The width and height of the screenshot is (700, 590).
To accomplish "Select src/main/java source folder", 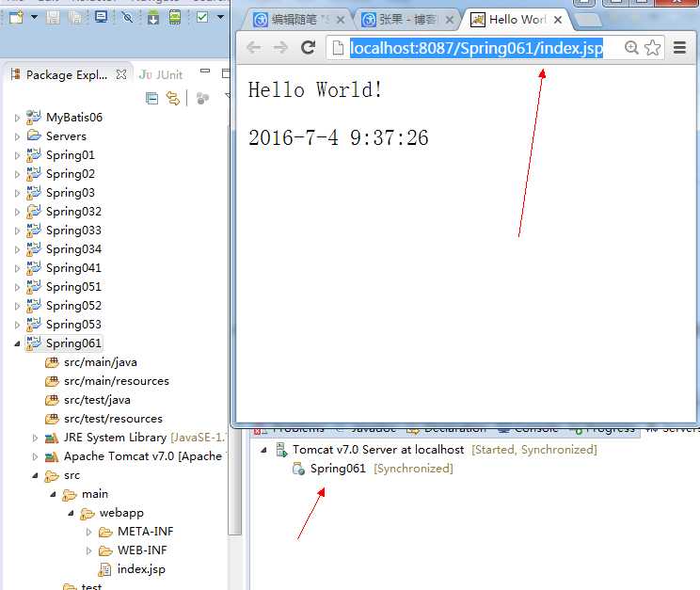I will pos(100,362).
